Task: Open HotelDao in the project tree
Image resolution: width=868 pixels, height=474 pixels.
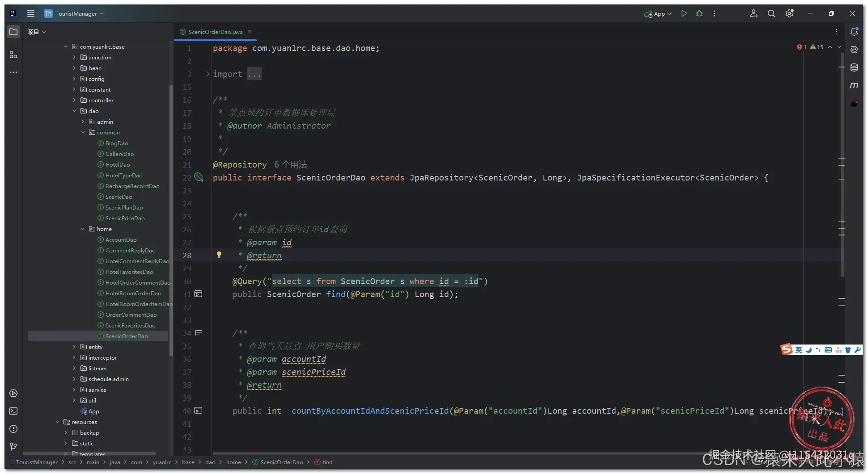Action: pos(118,165)
